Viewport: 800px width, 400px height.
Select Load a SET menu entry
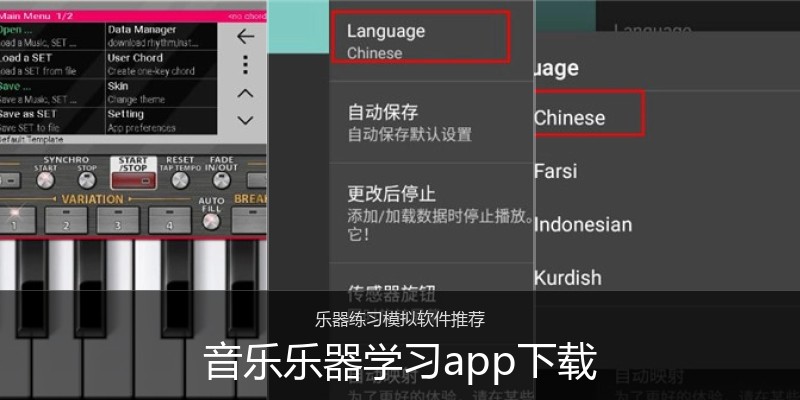click(52, 64)
